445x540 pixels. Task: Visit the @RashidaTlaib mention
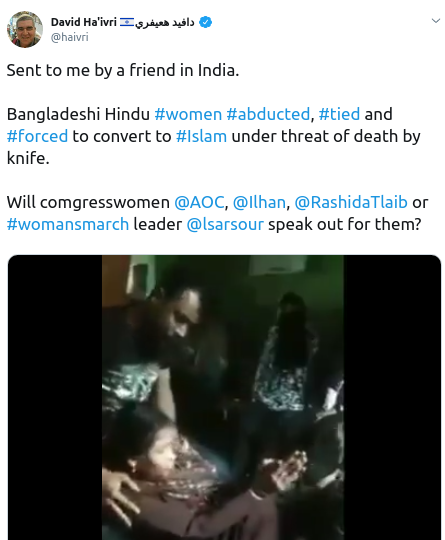click(351, 202)
